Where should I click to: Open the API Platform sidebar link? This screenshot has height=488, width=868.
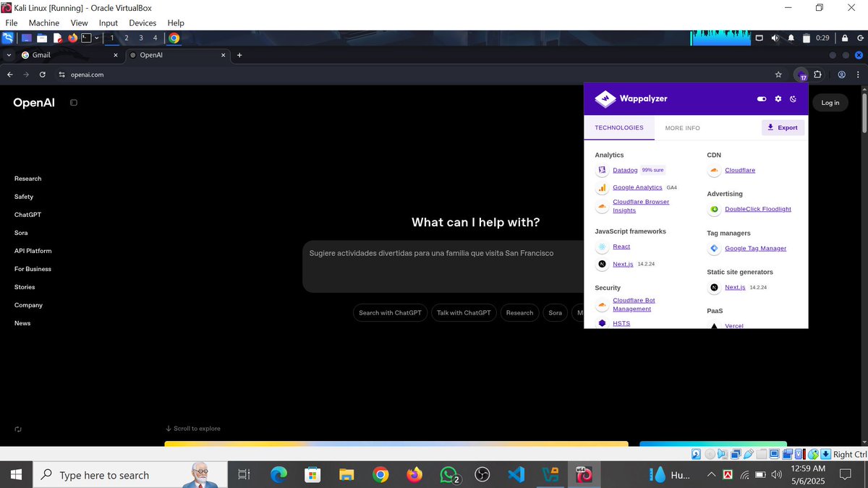33,251
